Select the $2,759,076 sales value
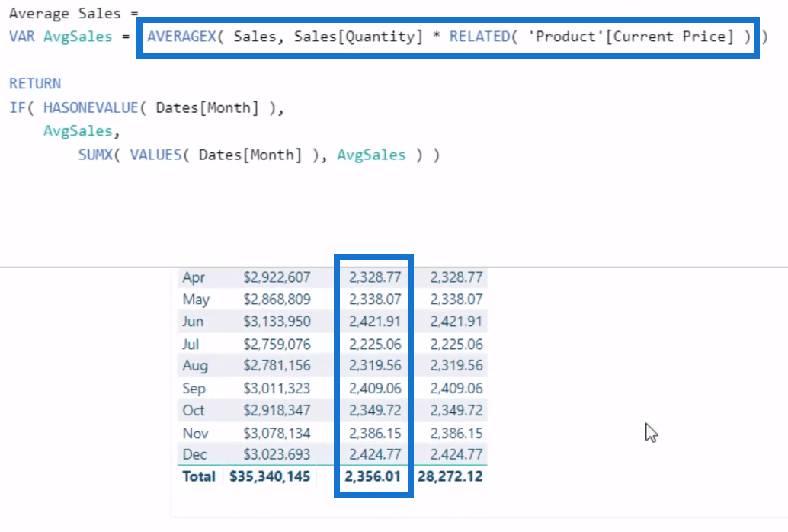The height and width of the screenshot is (532, 788). [x=277, y=344]
